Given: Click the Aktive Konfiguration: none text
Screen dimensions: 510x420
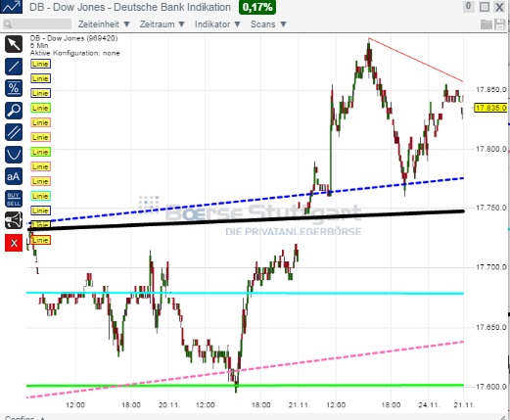Looking at the screenshot, I should tap(75, 53).
